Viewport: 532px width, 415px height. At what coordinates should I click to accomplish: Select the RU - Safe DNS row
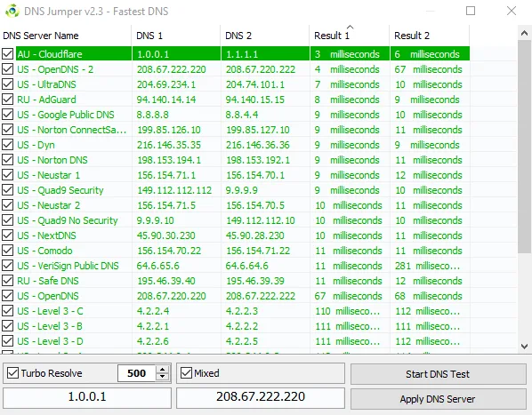pos(236,281)
